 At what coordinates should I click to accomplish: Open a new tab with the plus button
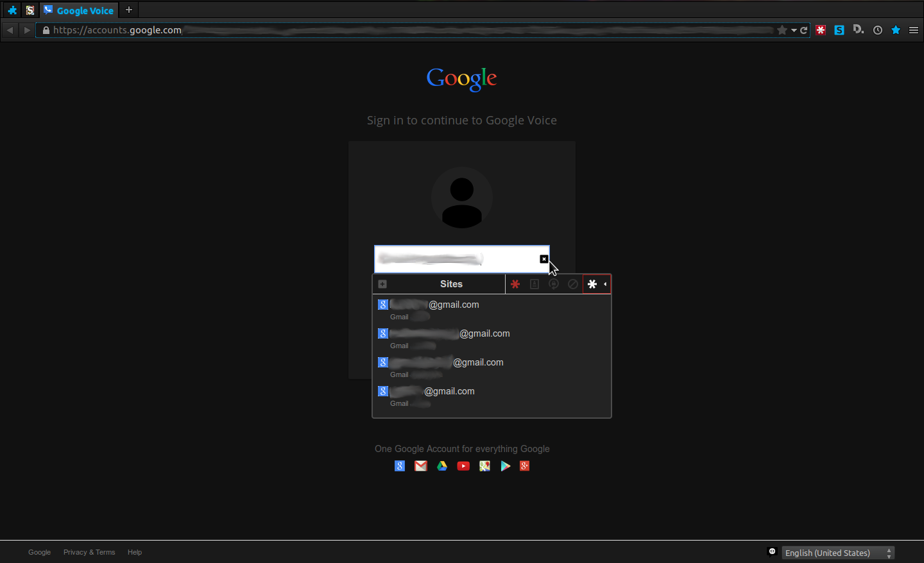click(x=129, y=10)
